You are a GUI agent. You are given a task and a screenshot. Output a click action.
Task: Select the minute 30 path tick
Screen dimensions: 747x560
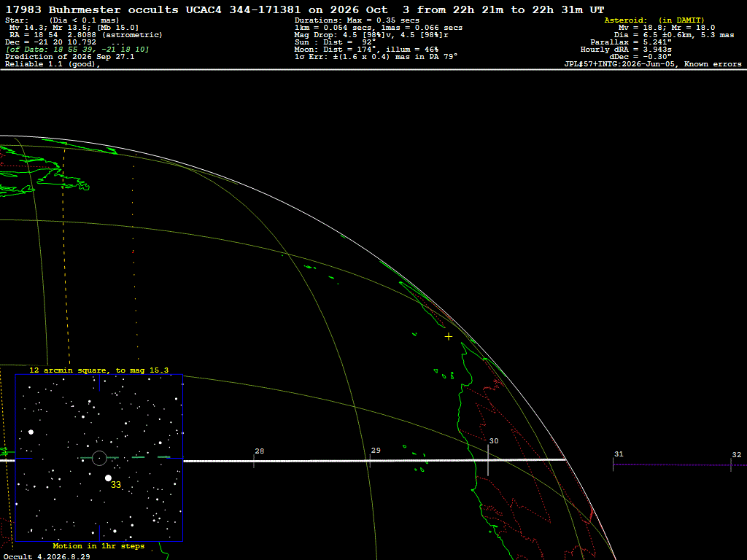[x=488, y=460]
